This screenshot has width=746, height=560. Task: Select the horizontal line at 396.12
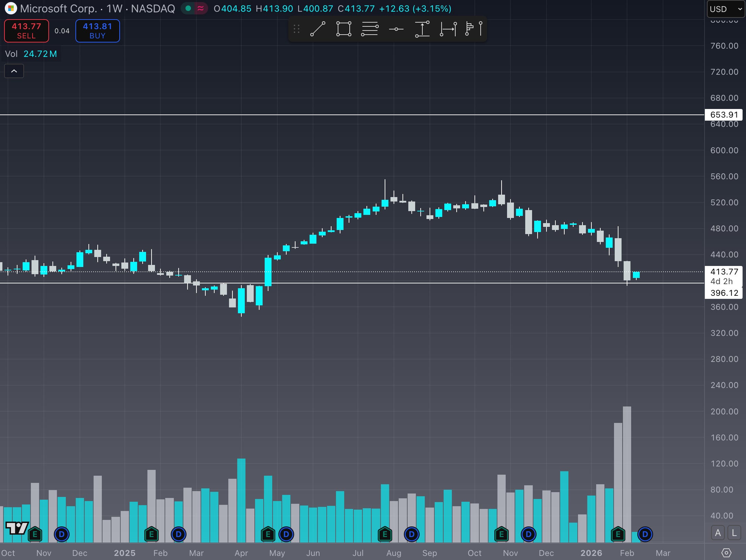[x=352, y=283]
